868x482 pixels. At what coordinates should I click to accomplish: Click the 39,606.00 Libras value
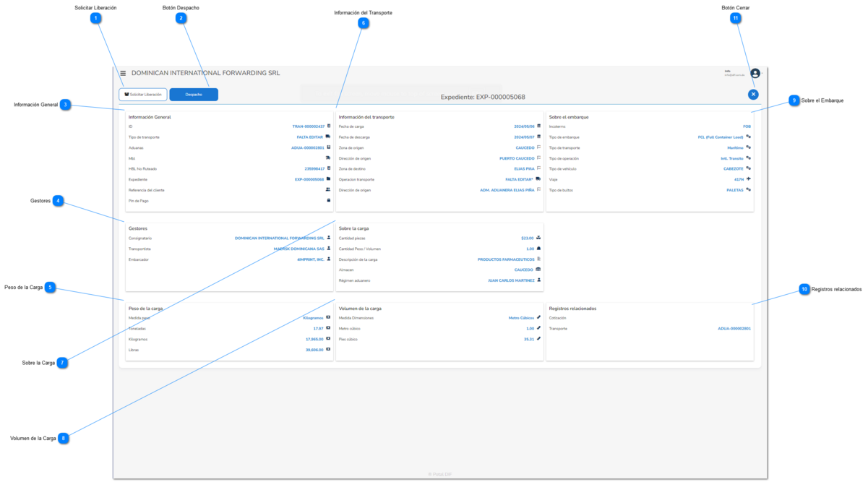click(x=315, y=349)
